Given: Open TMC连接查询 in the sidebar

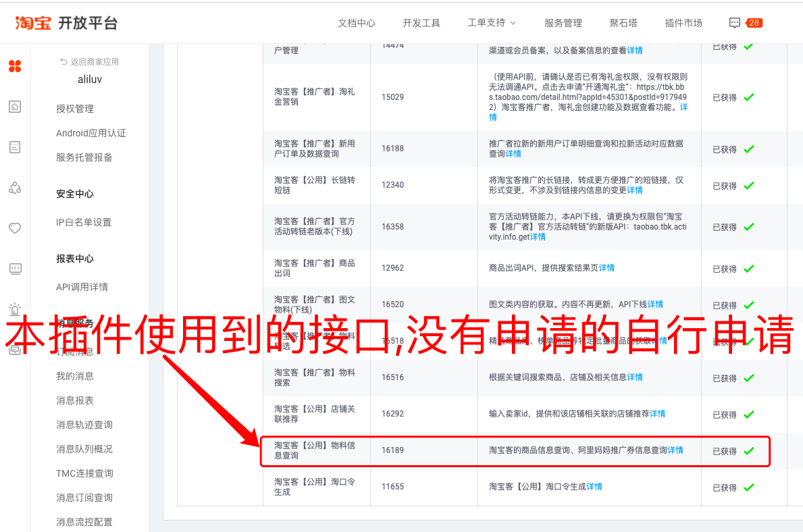Looking at the screenshot, I should coord(84,473).
